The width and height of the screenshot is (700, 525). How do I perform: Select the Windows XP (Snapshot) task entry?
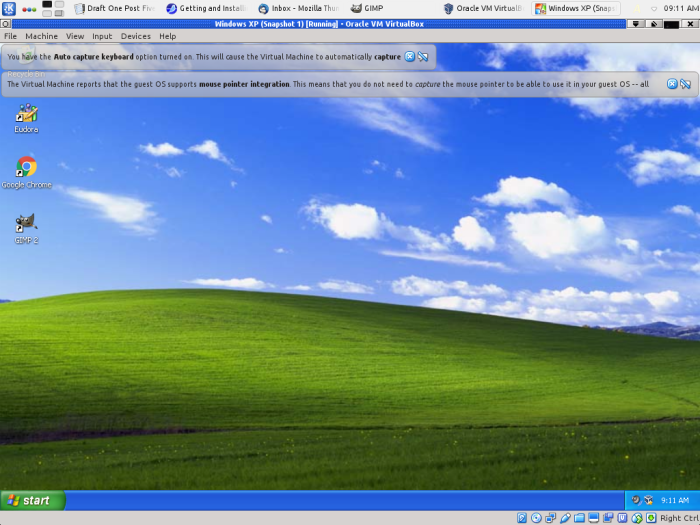575,8
